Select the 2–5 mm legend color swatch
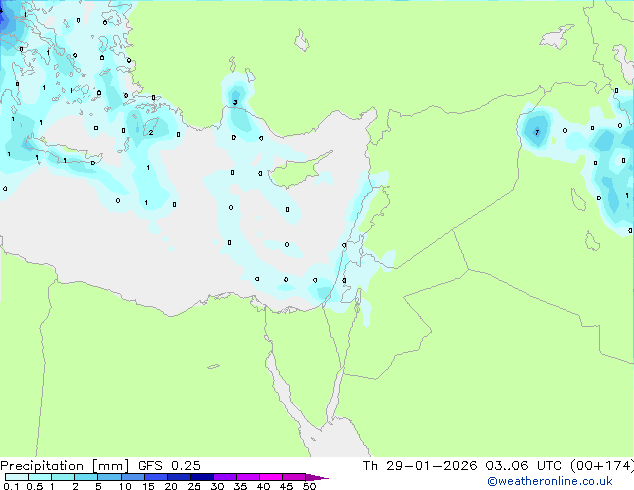 pyautogui.click(x=86, y=477)
